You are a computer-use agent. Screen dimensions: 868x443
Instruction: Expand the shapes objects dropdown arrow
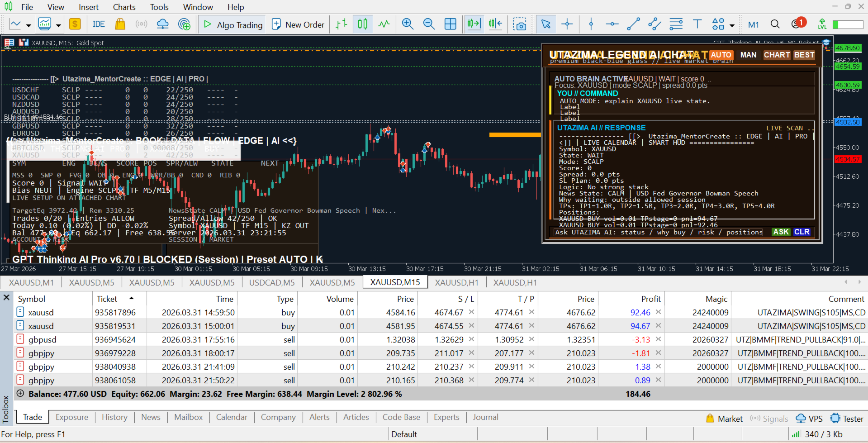coord(732,25)
